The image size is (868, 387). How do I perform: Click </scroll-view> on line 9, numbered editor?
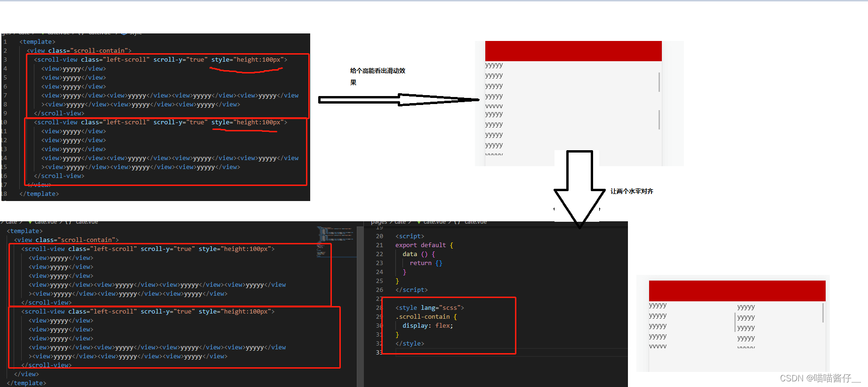(59, 113)
